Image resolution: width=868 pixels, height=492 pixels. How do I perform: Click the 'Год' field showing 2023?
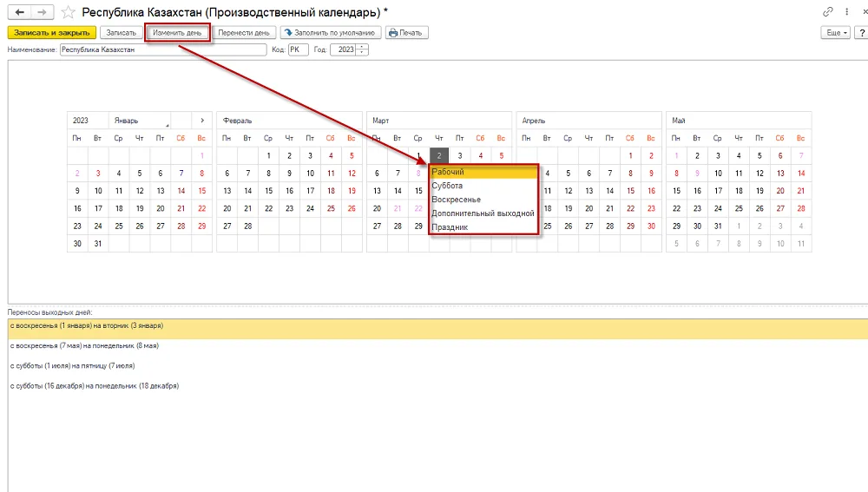(x=343, y=49)
